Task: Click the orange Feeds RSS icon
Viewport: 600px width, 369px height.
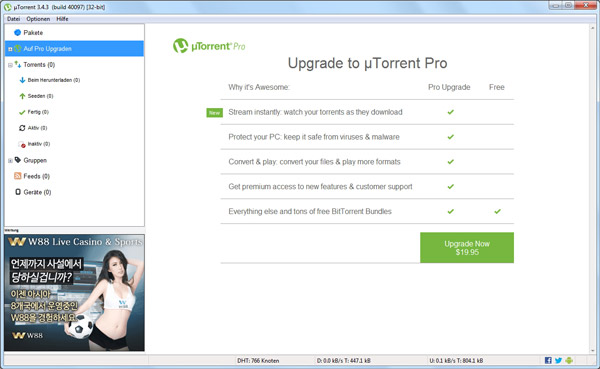Action: tap(18, 176)
